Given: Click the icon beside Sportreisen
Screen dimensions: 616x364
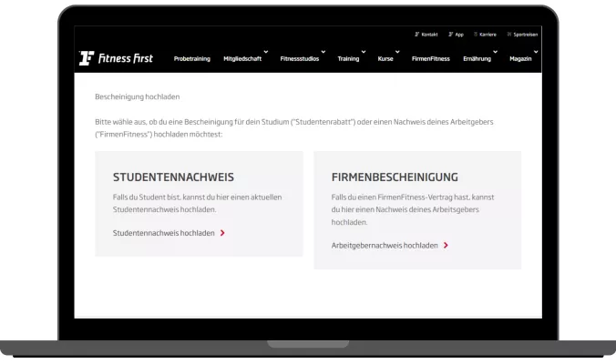Looking at the screenshot, I should coord(509,34).
